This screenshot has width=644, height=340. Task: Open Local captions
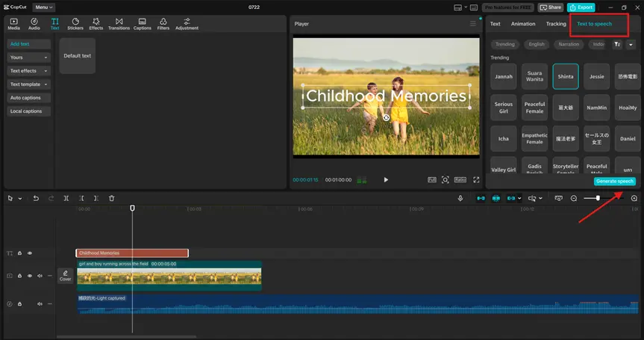point(28,111)
